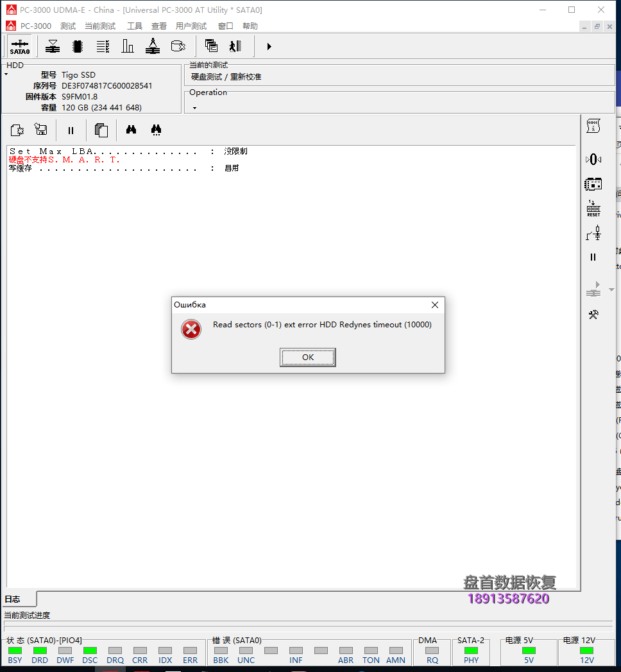621x672 pixels.
Task: Open the 测试 menu
Action: (67, 26)
